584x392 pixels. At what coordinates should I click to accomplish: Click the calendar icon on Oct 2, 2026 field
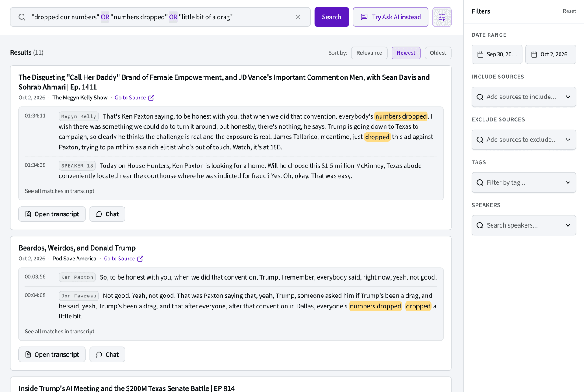point(534,55)
